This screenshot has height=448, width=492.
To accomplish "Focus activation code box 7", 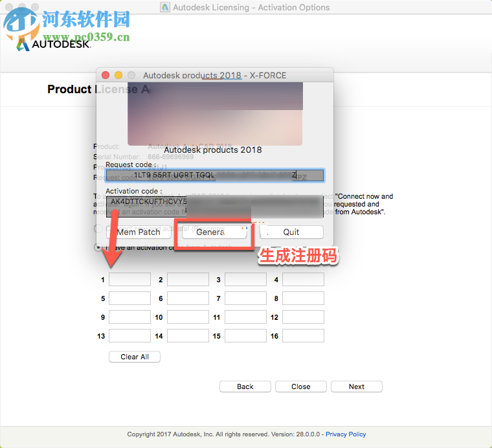I will click(x=245, y=298).
